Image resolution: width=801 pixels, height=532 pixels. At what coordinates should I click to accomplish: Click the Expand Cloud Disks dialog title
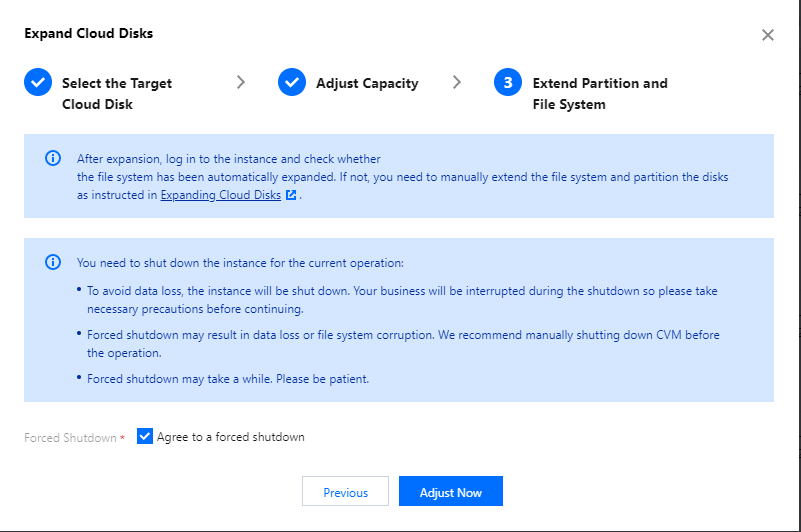tap(88, 34)
